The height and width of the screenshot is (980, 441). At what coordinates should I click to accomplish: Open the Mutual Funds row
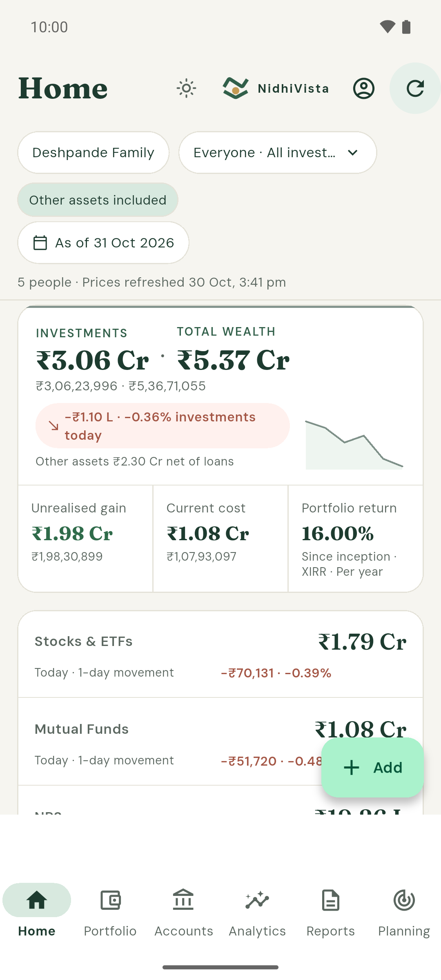220,742
